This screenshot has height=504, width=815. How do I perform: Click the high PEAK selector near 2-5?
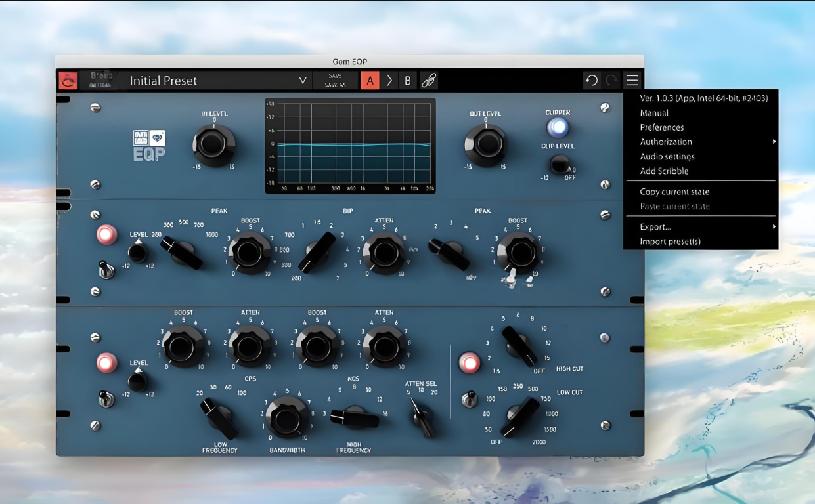[449, 255]
